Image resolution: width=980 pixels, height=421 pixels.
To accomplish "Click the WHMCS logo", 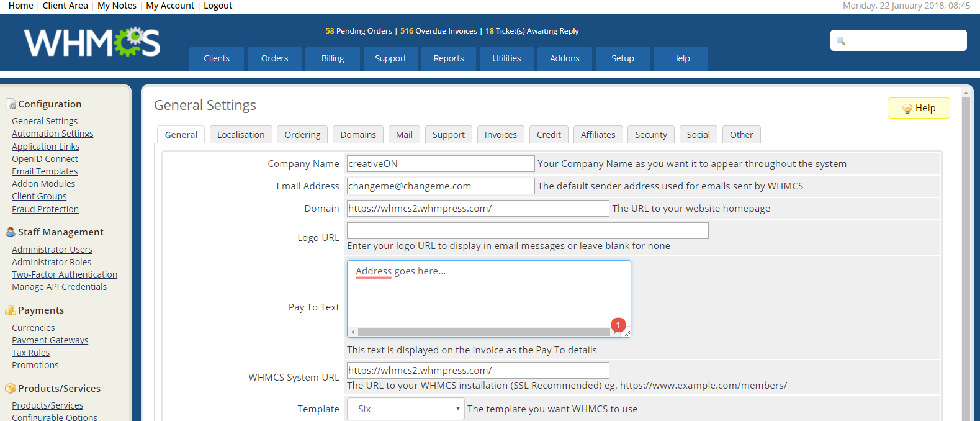I will [x=92, y=42].
